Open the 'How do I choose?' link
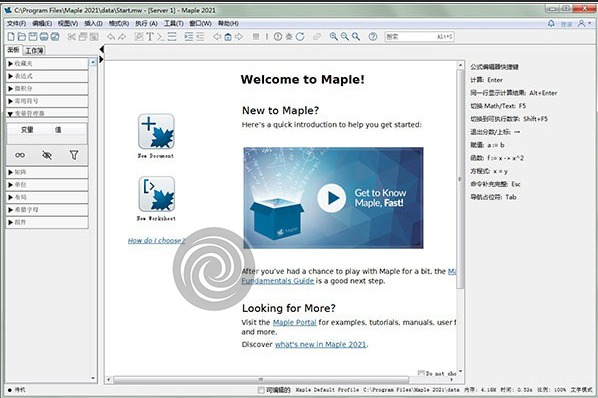This screenshot has width=598, height=398. pyautogui.click(x=156, y=241)
